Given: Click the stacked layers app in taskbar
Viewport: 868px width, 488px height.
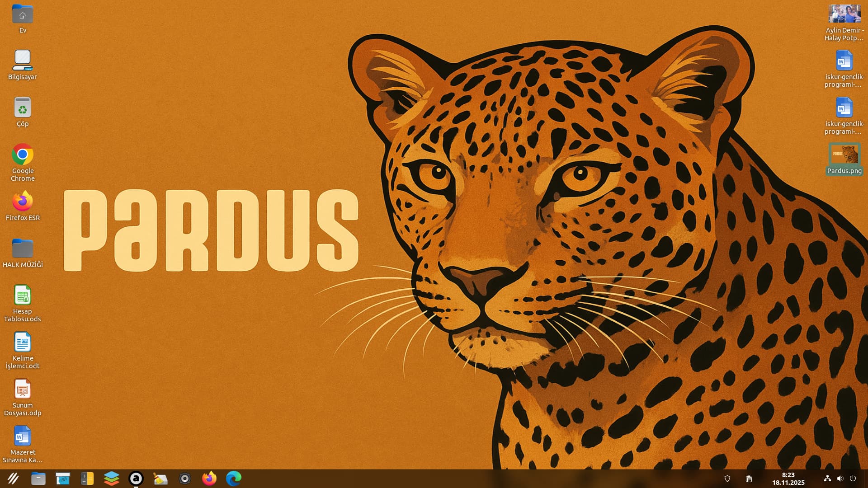Looking at the screenshot, I should 111,479.
